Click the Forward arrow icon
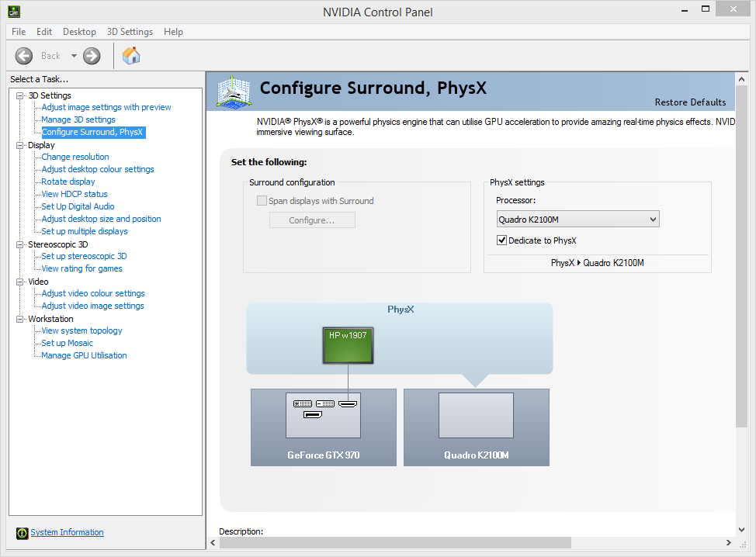 92,56
